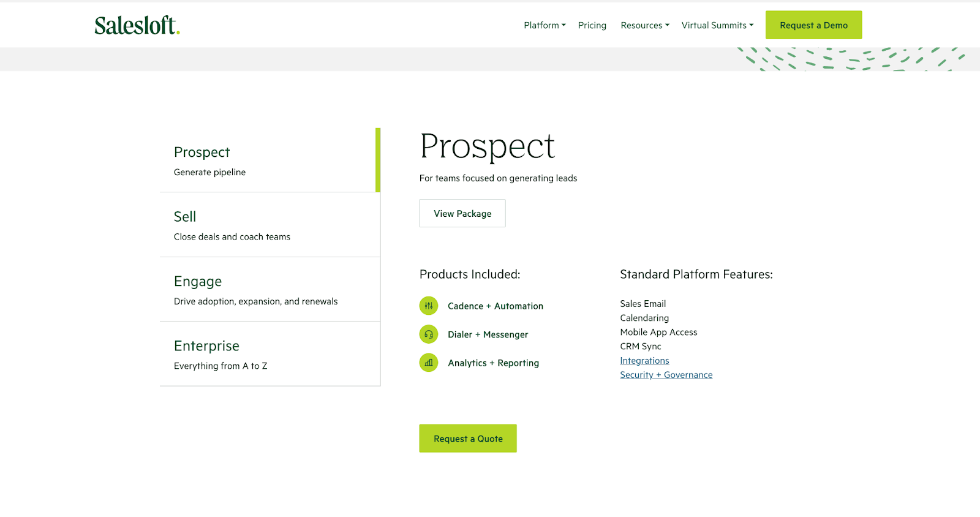Expand the Platform dropdown menu
Viewport: 980px width, 517px height.
click(545, 25)
